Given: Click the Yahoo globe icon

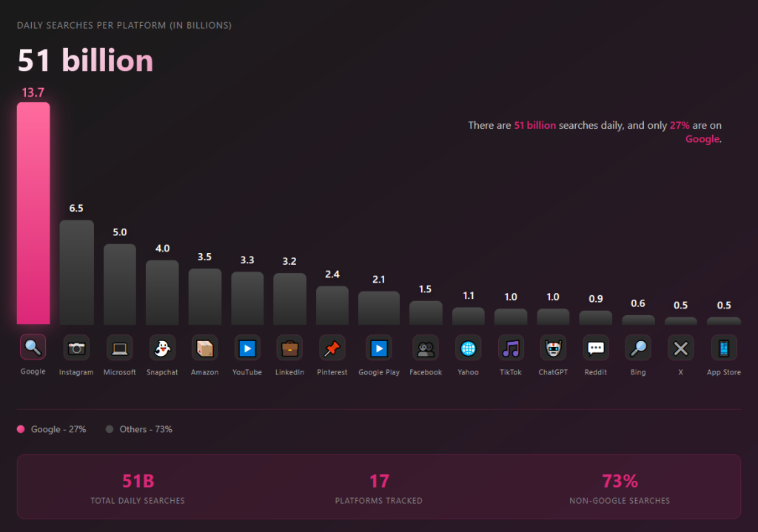Looking at the screenshot, I should pyautogui.click(x=468, y=349).
